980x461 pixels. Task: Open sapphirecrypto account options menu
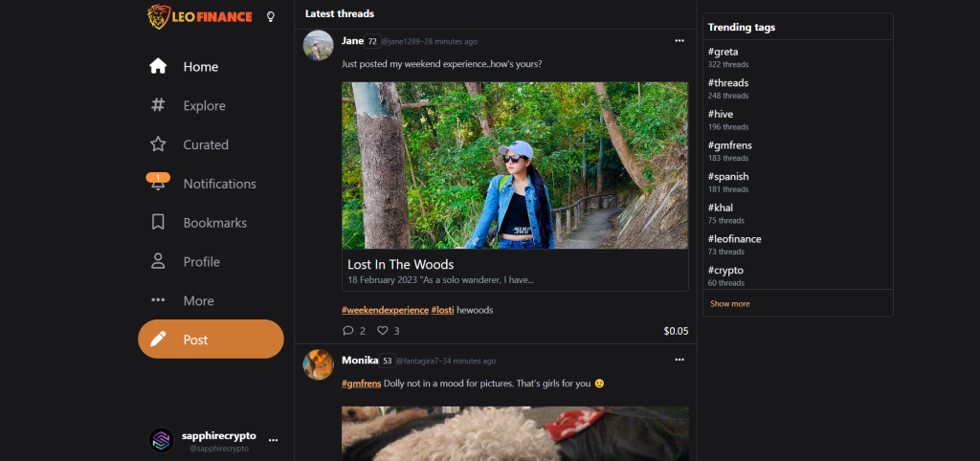click(274, 440)
